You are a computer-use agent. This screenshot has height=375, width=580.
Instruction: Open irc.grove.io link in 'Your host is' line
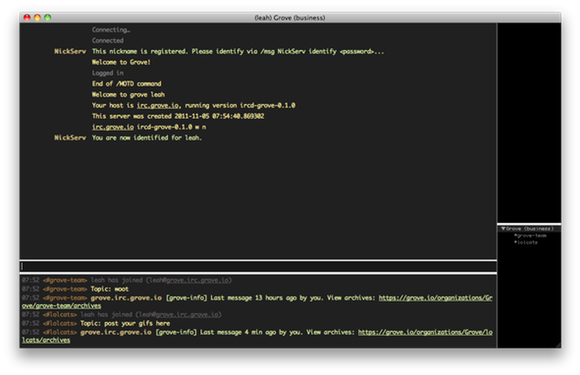[158, 105]
